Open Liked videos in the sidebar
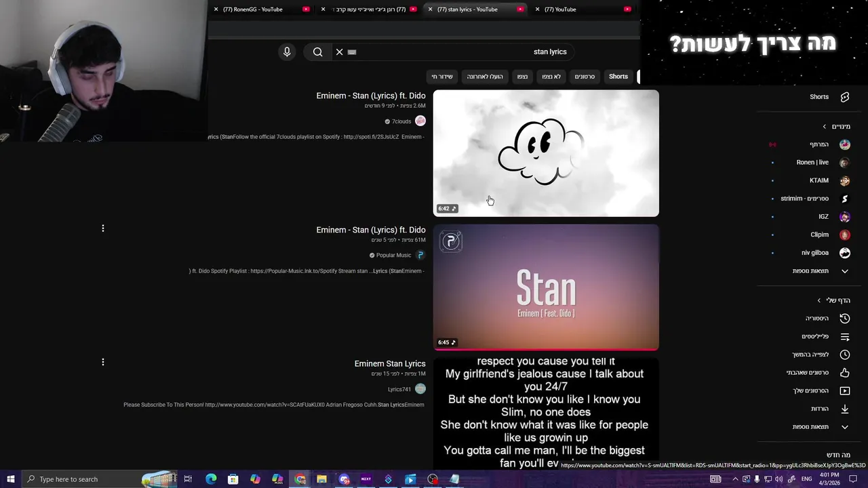The image size is (868, 488). point(818,373)
